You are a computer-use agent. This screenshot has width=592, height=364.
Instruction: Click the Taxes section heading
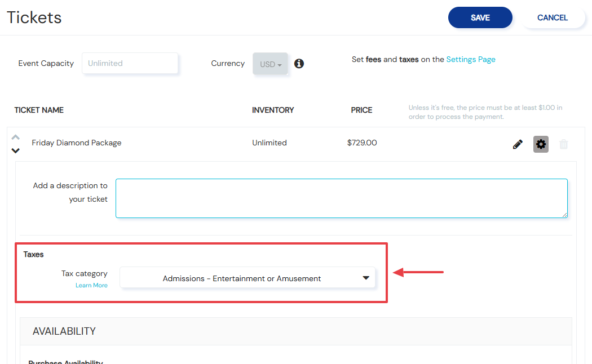click(33, 254)
